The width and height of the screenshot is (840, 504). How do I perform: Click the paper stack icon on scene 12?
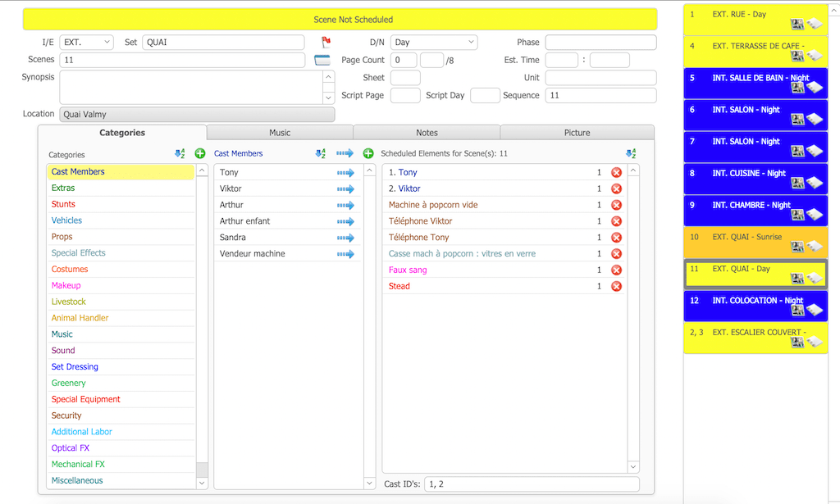point(815,310)
